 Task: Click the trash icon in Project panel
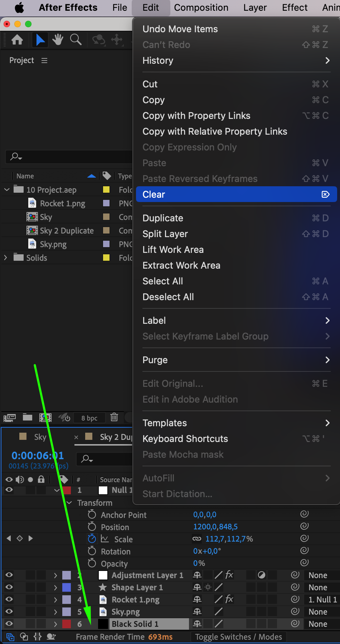pyautogui.click(x=114, y=417)
